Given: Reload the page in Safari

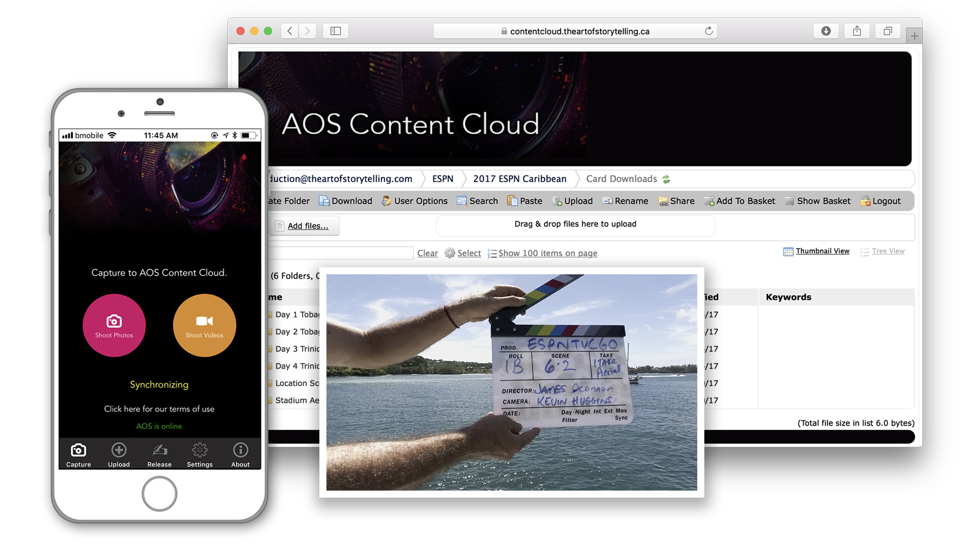Looking at the screenshot, I should 709,31.
